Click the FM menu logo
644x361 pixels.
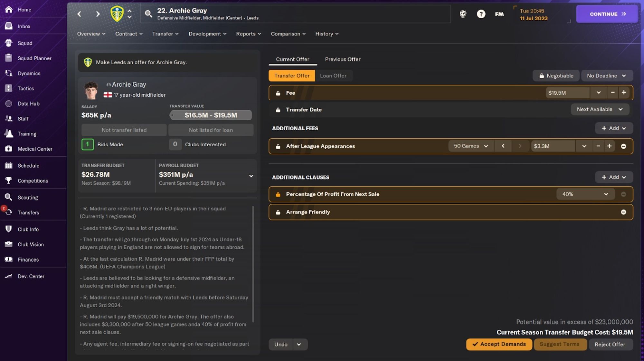pyautogui.click(x=499, y=14)
